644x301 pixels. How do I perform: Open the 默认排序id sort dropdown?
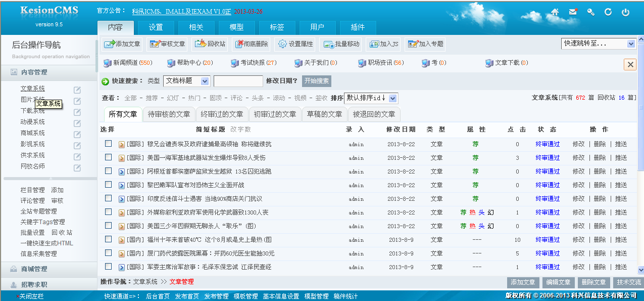tap(371, 98)
